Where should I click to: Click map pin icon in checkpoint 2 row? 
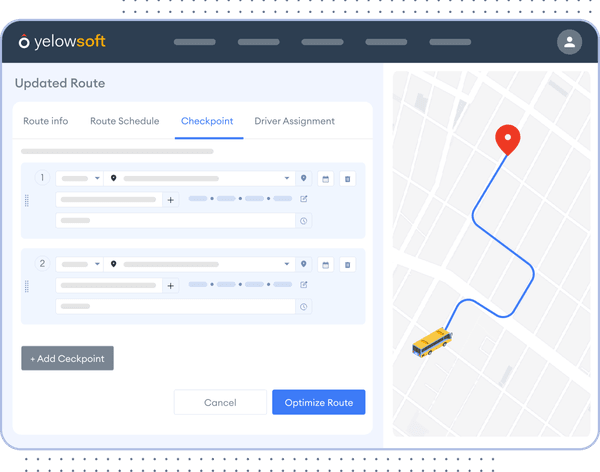click(x=303, y=264)
